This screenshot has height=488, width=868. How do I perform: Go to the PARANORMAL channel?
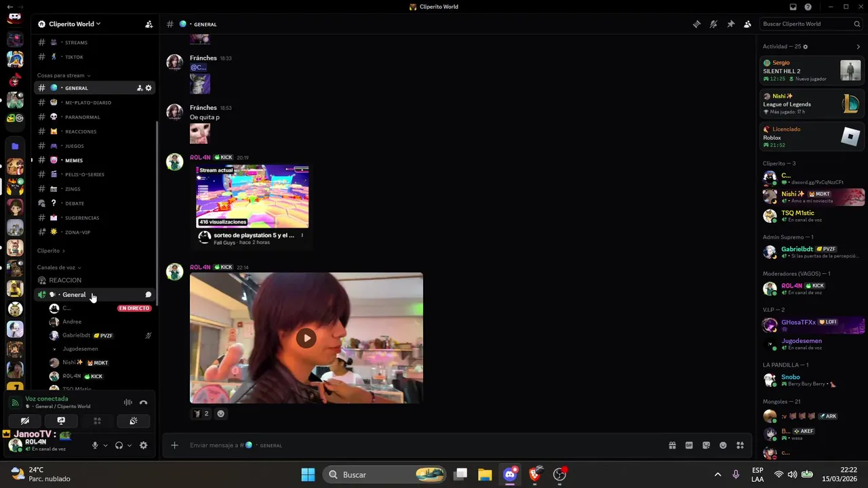coord(95,117)
